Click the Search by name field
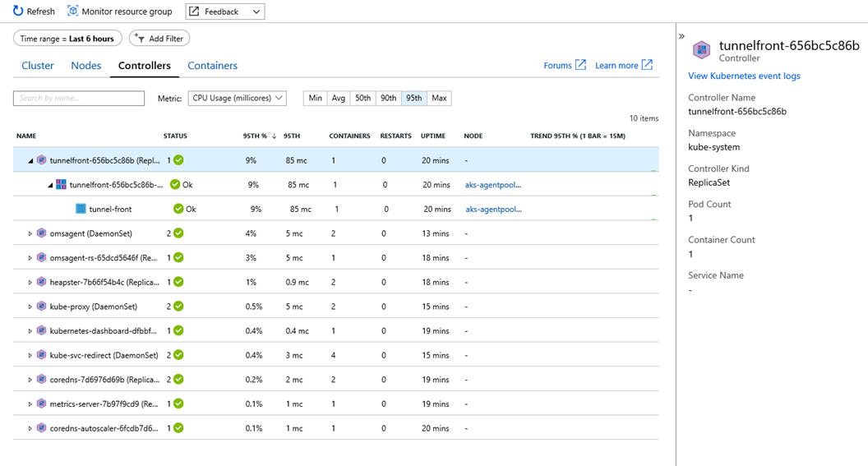This screenshot has width=868, height=466. click(79, 98)
